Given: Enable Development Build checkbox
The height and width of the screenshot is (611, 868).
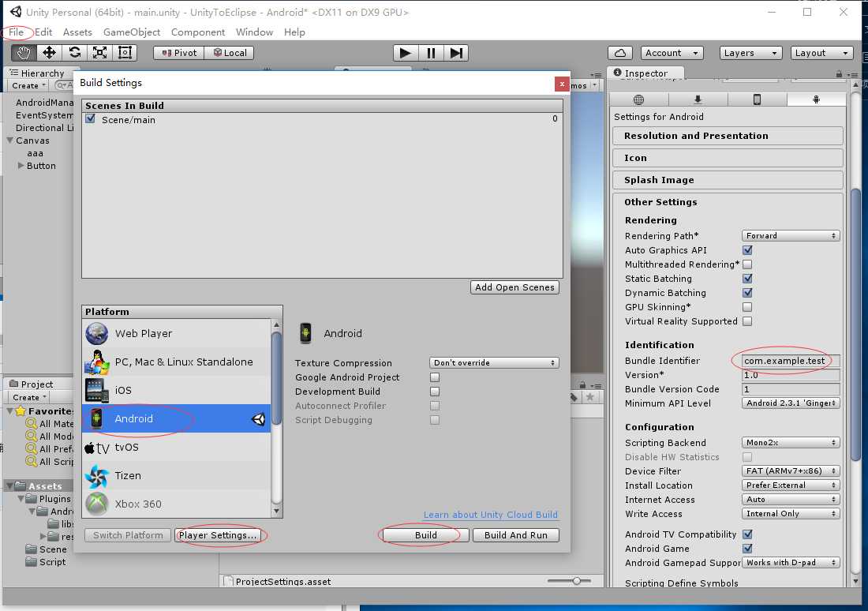Looking at the screenshot, I should [435, 392].
